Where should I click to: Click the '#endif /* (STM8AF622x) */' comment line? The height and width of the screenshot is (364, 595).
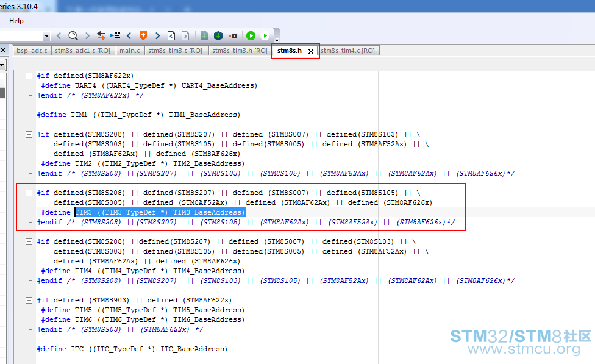90,95
